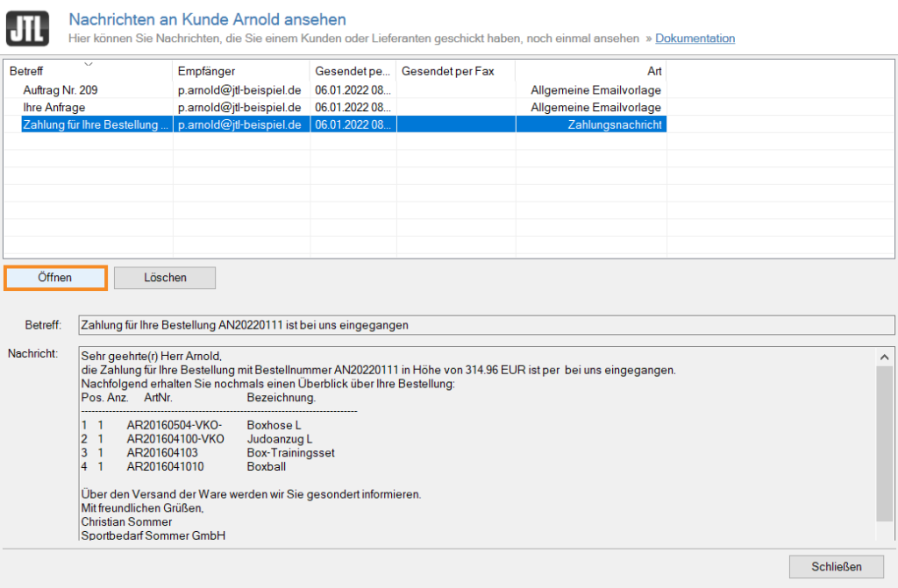Click p.arnold email in Auftrag Nr. 209 row
Screen dimensions: 898x588
click(x=239, y=89)
